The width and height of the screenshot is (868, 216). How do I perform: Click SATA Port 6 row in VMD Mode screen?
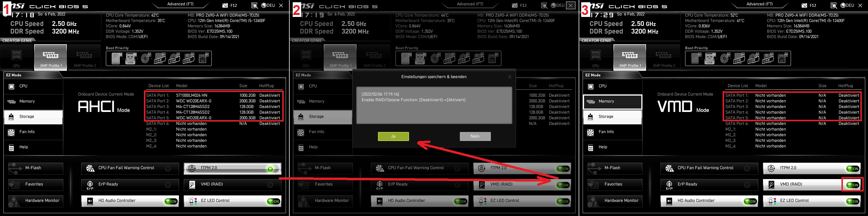(x=792, y=124)
